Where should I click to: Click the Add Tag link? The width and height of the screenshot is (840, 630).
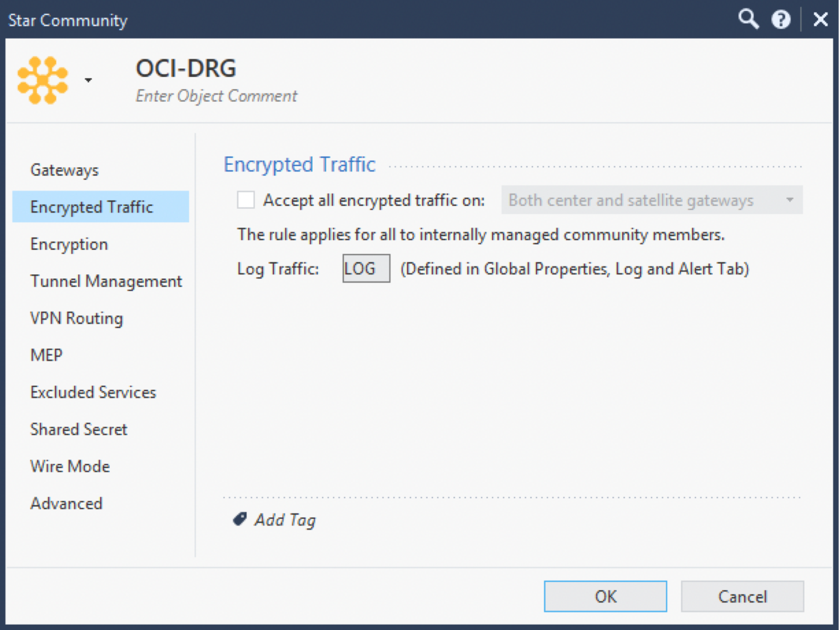tap(285, 520)
